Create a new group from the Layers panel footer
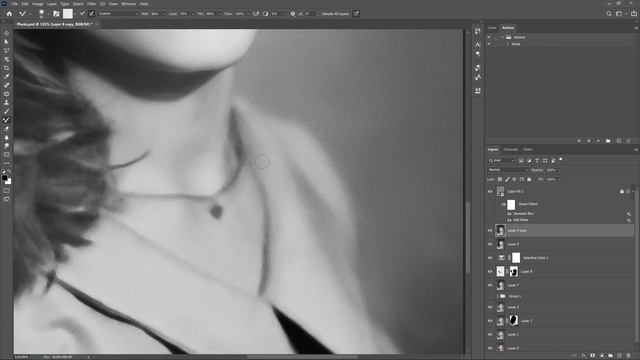This screenshot has width=640, height=360. click(x=611, y=356)
